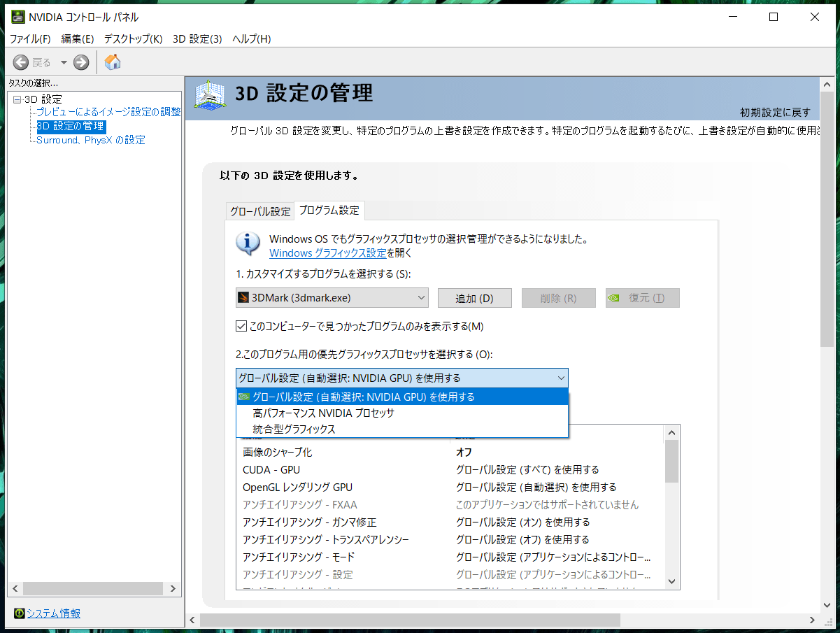Toggle このコンピューターで見つかったプログラムのみを表示する checkbox
This screenshot has width=840, height=633.
coord(241,326)
